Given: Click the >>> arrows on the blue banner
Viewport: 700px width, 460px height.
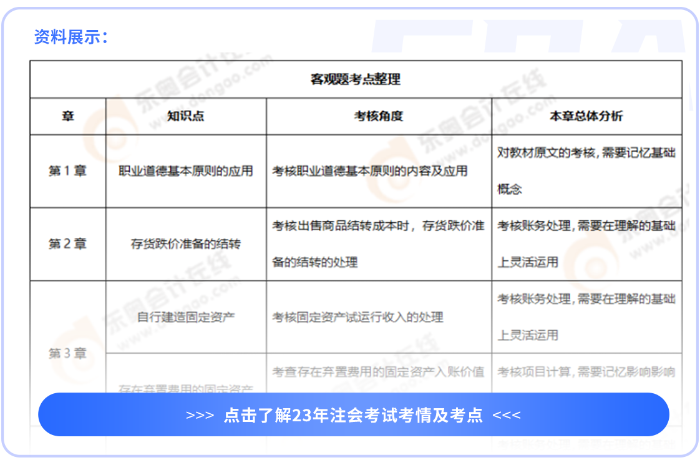Looking at the screenshot, I should point(200,415).
